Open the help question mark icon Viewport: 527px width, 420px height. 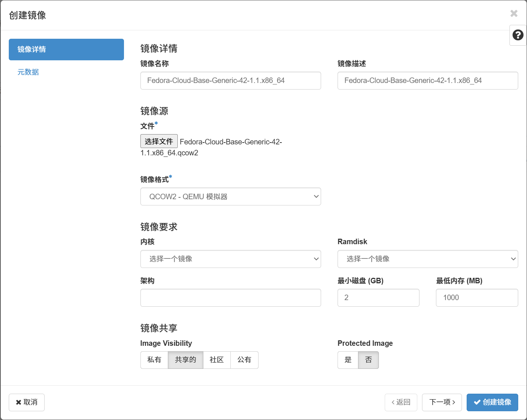click(x=517, y=35)
